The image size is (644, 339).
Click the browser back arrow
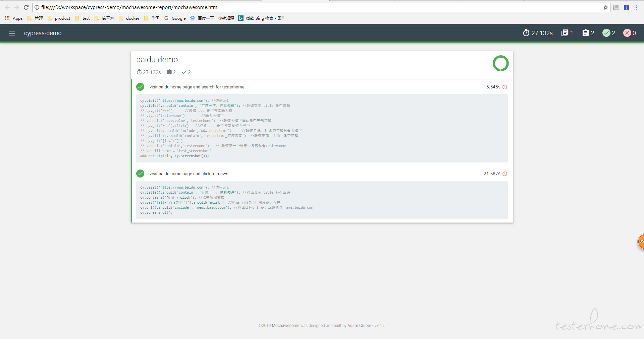7,7
